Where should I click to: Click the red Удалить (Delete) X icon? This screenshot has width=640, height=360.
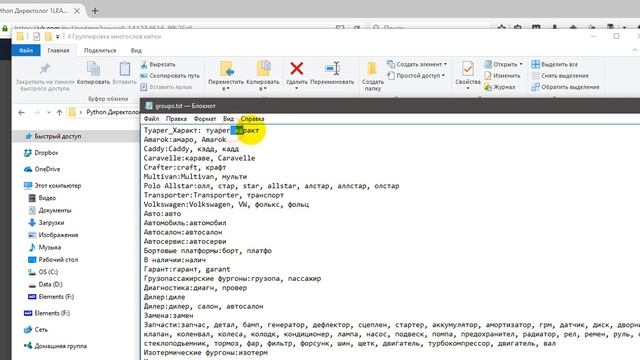coord(297,69)
